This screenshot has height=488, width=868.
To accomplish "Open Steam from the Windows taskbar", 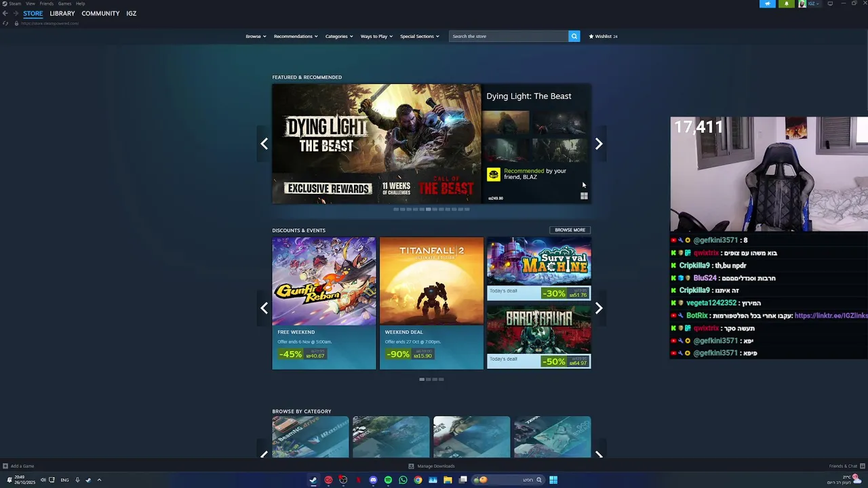I will point(313,480).
